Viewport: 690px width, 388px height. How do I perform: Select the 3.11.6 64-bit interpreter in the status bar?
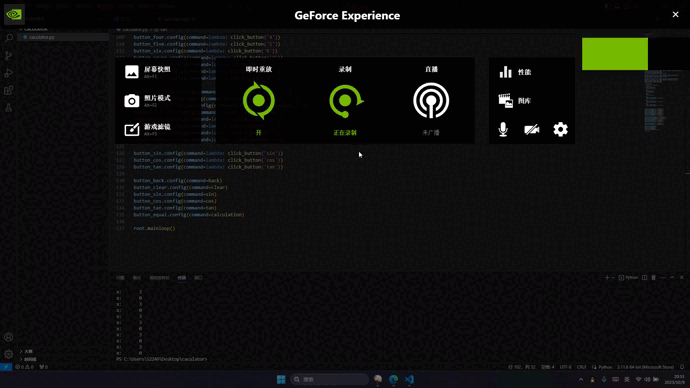[x=646, y=367]
